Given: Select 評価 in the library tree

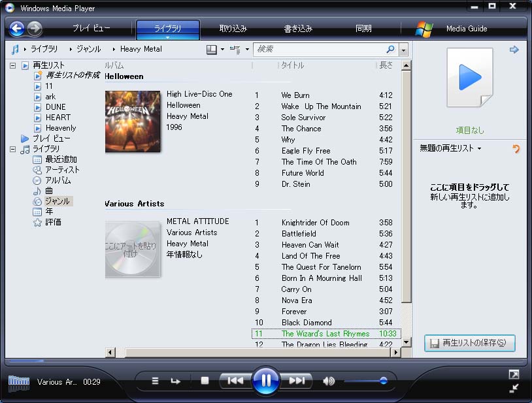Looking at the screenshot, I should tap(54, 222).
